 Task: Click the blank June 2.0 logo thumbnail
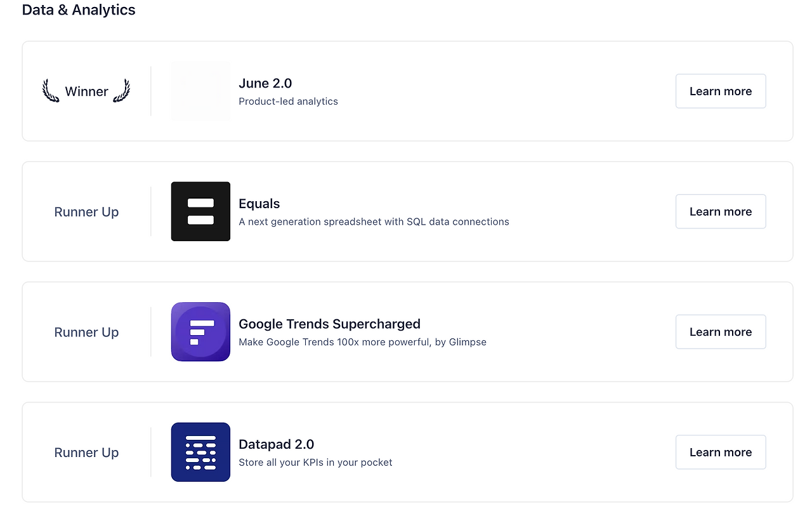[200, 91]
